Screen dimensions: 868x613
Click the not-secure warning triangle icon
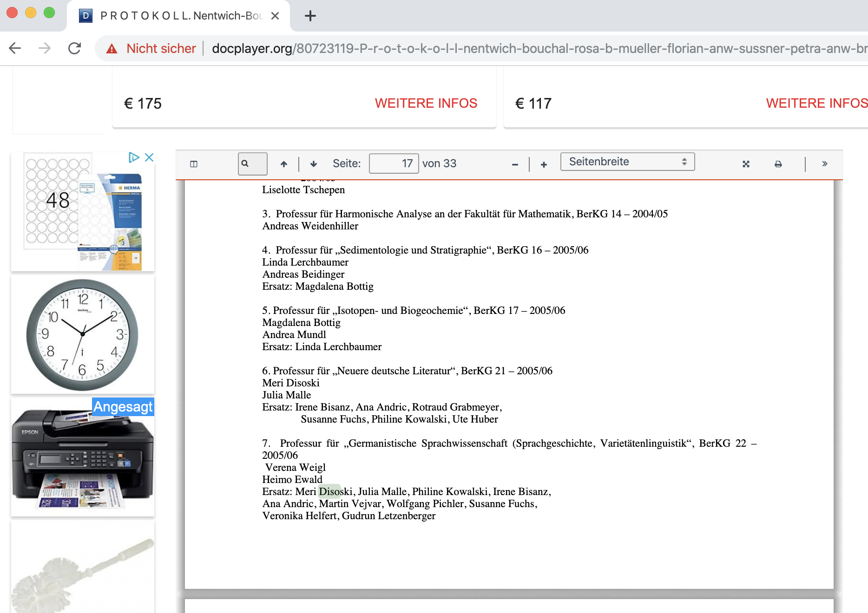point(112,48)
